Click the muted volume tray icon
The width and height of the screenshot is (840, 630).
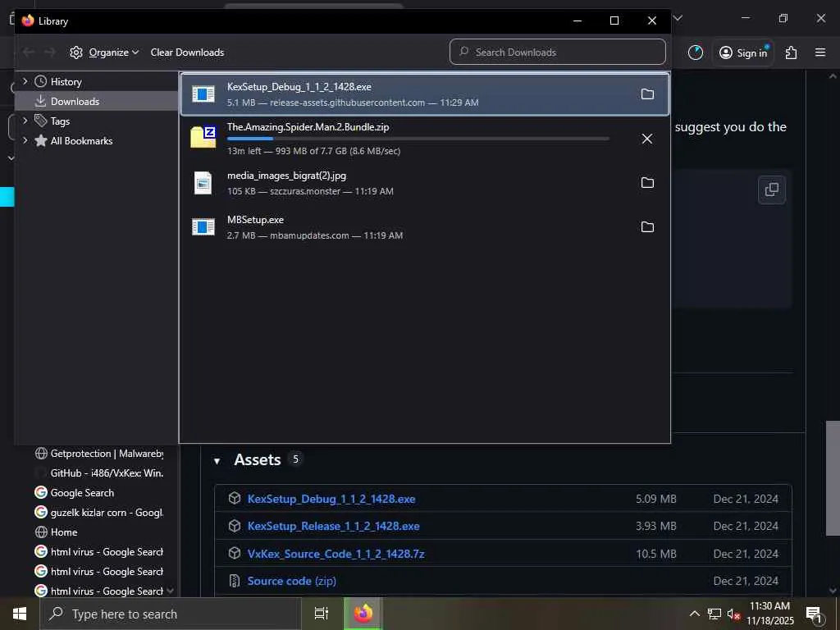click(x=733, y=614)
